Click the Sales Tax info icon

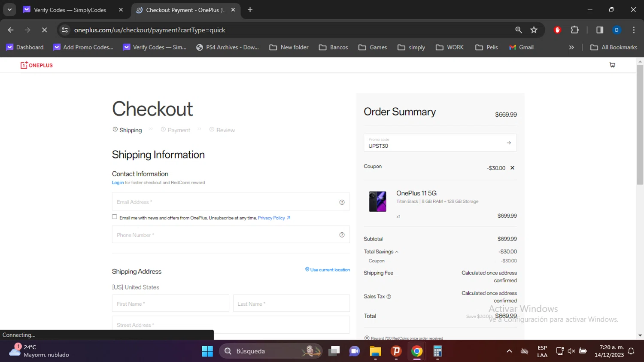pos(389,297)
